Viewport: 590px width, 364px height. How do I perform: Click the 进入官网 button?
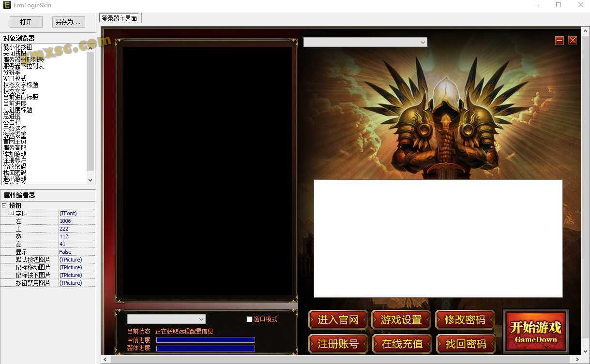click(x=338, y=320)
